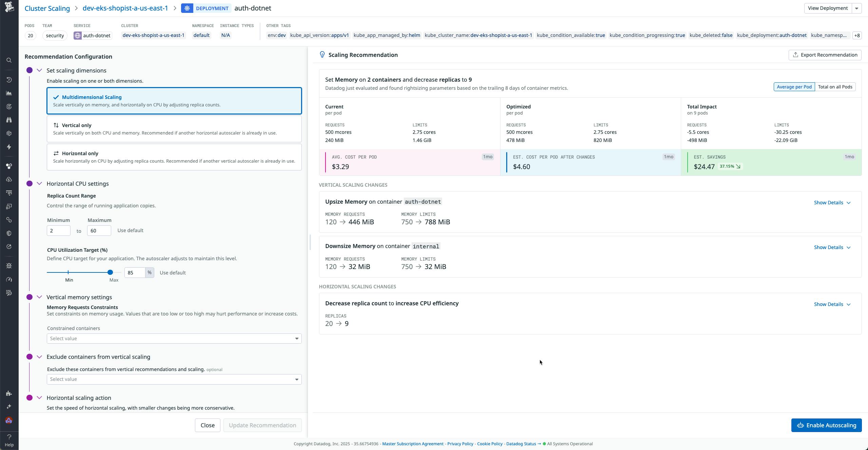Open Watchdog via the binoculars sidebar icon
This screenshot has height=450, width=868.
[x=9, y=120]
